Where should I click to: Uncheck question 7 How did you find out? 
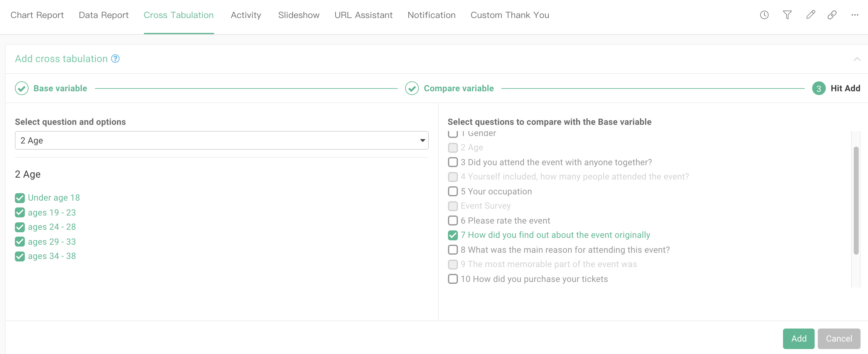coord(453,235)
